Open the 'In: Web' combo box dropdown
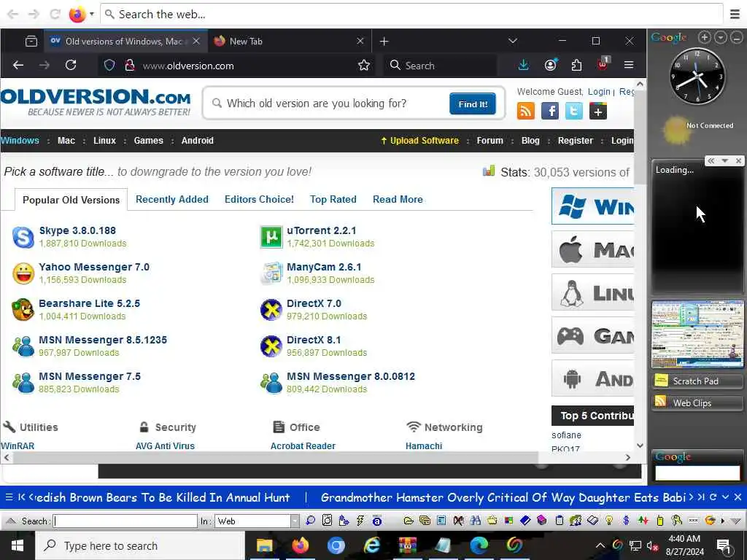This screenshot has width=747, height=560. click(295, 521)
